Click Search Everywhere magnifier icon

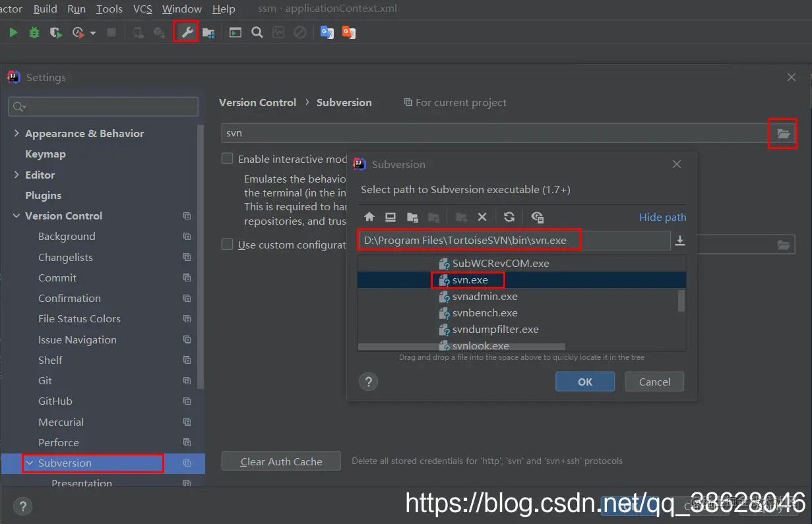click(257, 32)
